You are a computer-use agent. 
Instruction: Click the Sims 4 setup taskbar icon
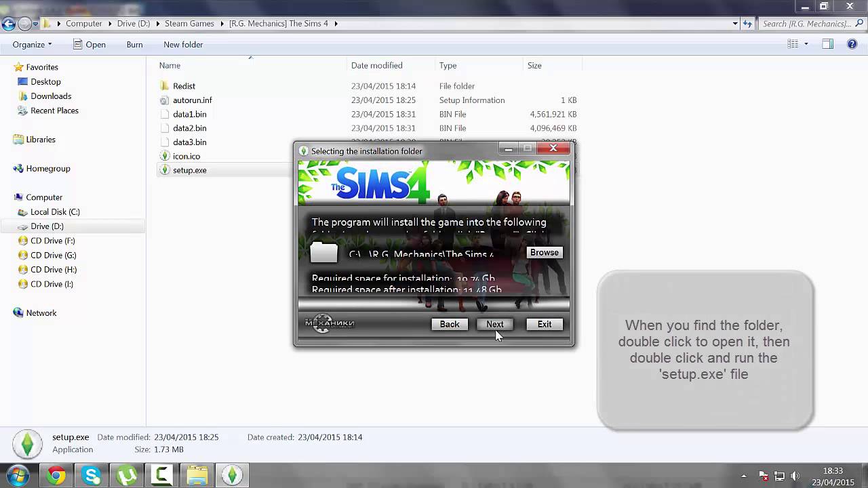pos(233,476)
